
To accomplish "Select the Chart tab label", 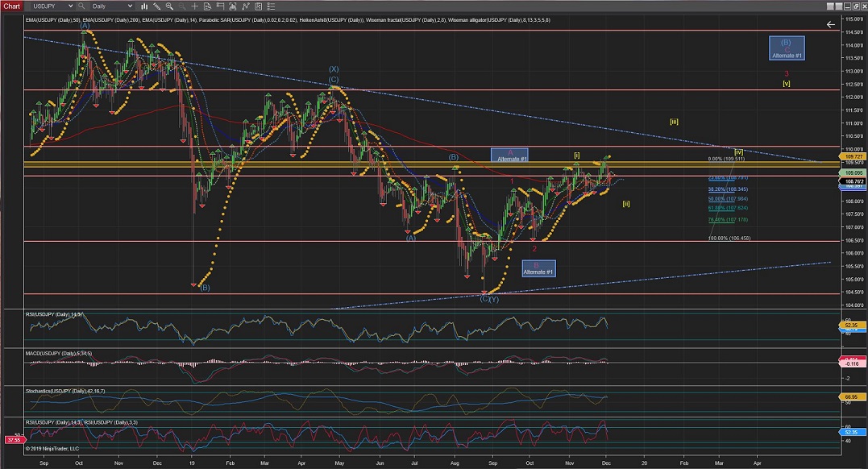I will point(11,6).
